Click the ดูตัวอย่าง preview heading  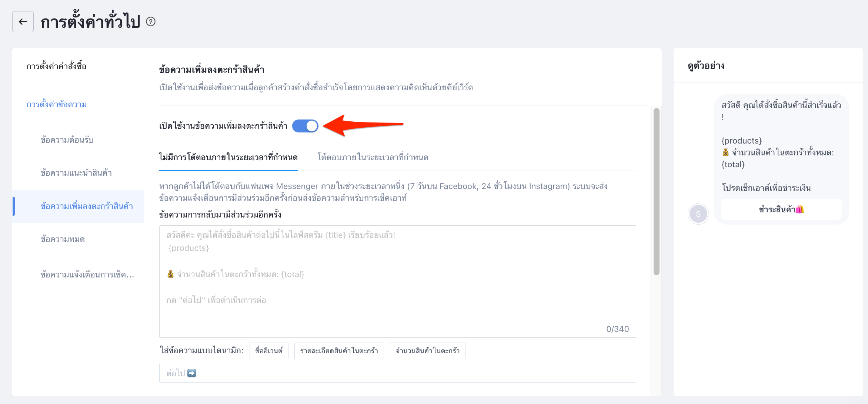pyautogui.click(x=706, y=66)
